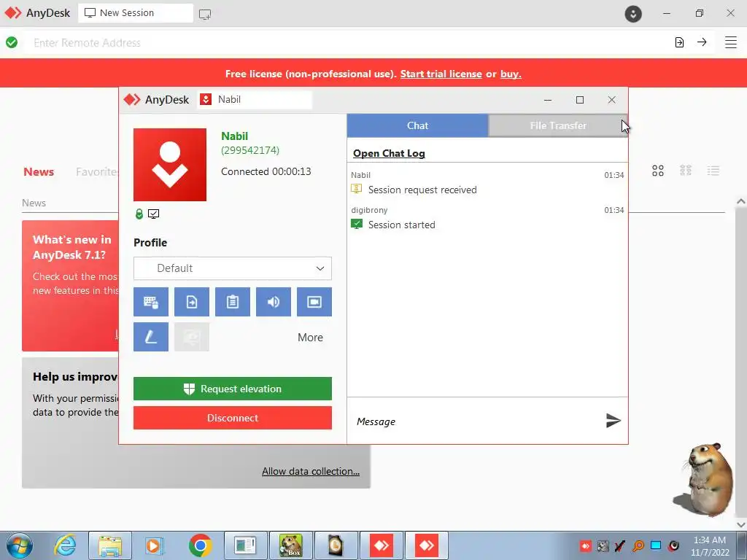
Task: Click the taskbar clock showing 1:34 AM
Action: click(710, 546)
